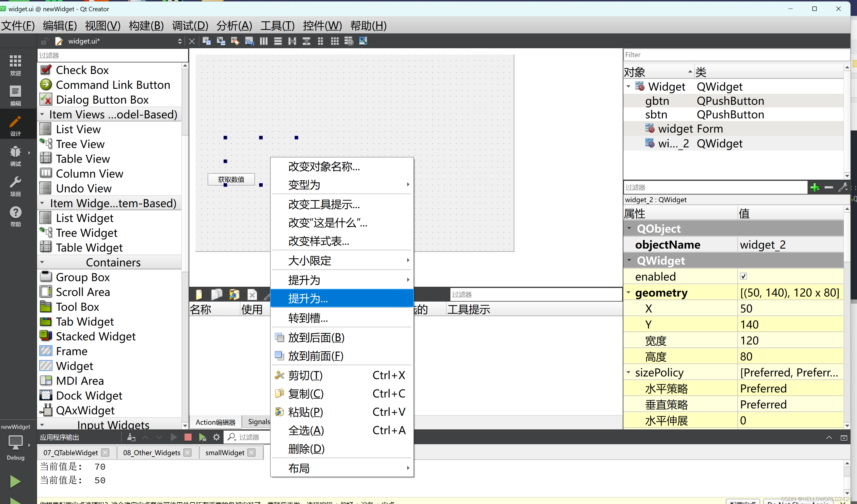Switch to 07_QTableWidget output tab
The image size is (857, 504).
pyautogui.click(x=70, y=452)
